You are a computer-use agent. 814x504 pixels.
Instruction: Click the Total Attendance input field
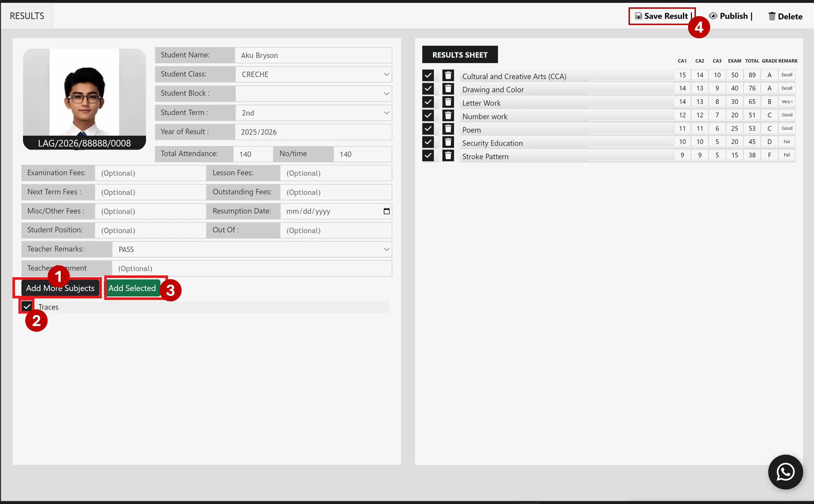click(x=253, y=154)
